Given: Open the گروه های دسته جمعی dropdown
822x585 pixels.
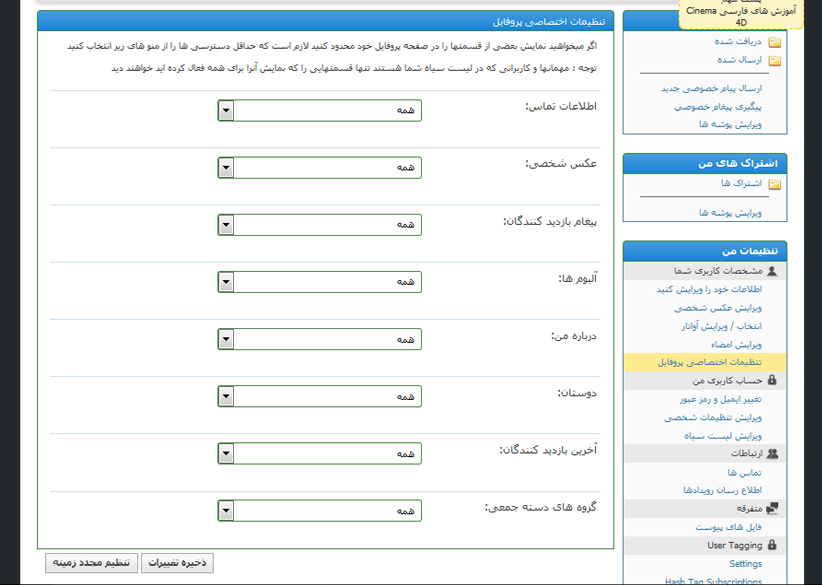Looking at the screenshot, I should tap(319, 511).
